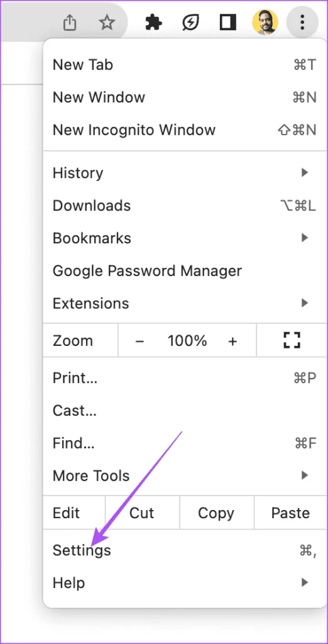Click the leaf lightning extension icon
The height and width of the screenshot is (644, 328).
[191, 23]
